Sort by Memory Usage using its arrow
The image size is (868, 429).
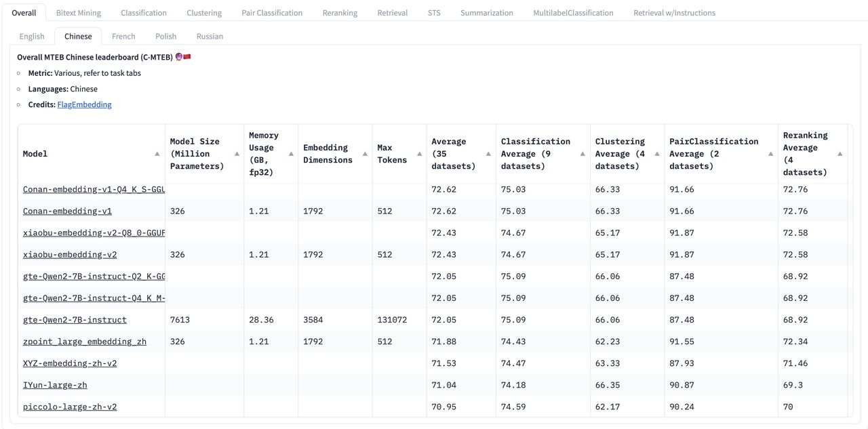point(291,154)
